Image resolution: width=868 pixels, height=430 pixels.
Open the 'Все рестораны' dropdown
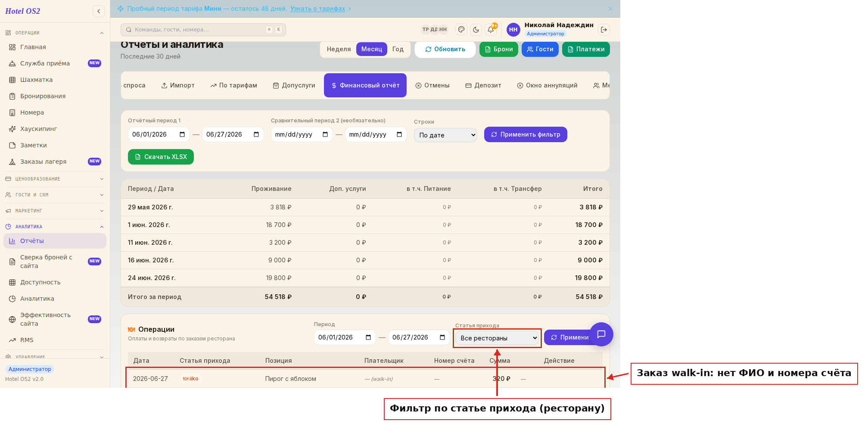498,338
